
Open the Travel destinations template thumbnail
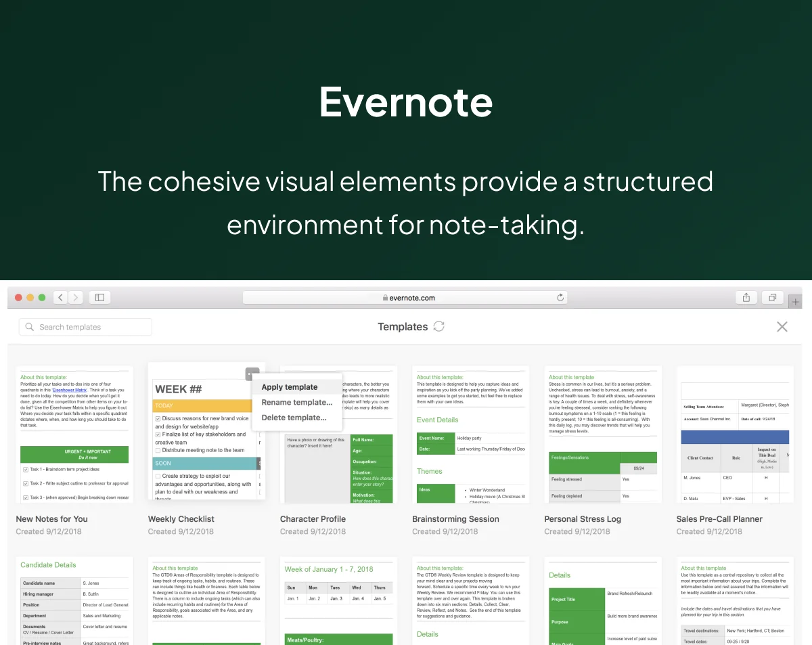(735, 601)
